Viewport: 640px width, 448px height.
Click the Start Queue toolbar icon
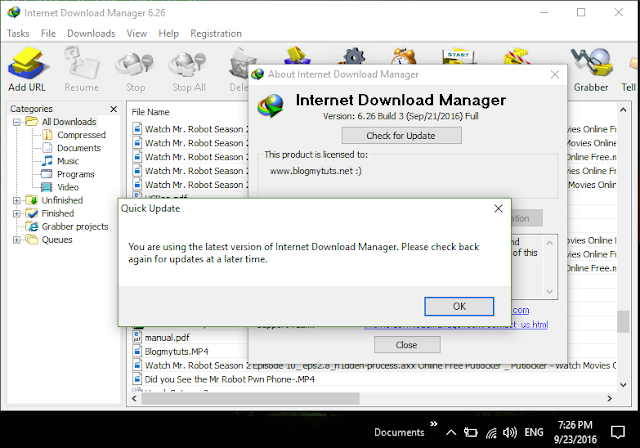458,56
